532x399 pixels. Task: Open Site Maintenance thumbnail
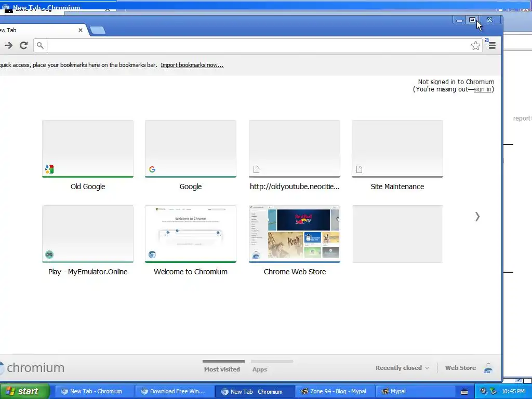click(x=397, y=149)
